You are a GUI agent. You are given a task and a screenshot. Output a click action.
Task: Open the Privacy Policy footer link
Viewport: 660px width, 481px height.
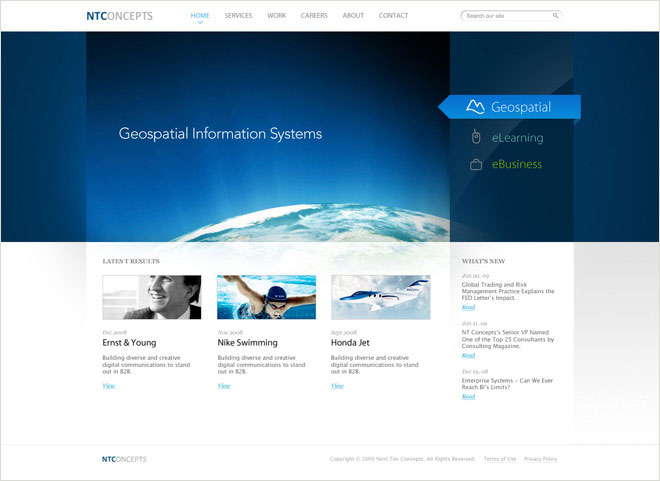[540, 459]
